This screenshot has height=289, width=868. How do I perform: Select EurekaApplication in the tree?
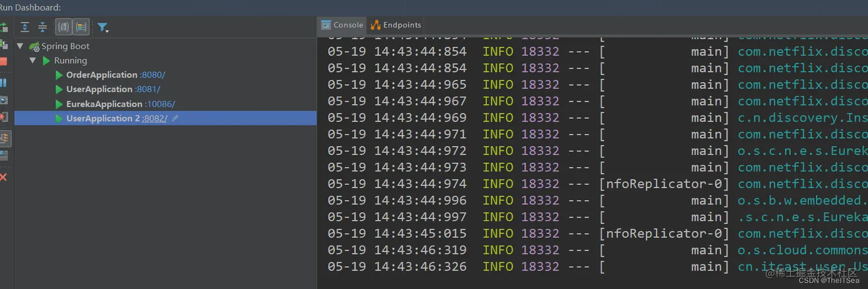pos(104,104)
